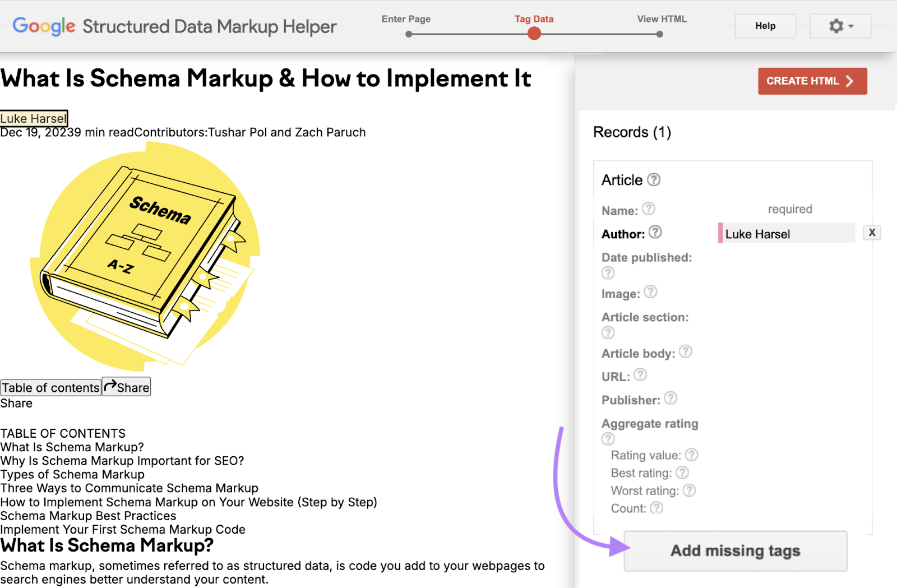Viewport: 897px width, 588px height.
Task: Click the Rating value help icon
Action: [692, 455]
